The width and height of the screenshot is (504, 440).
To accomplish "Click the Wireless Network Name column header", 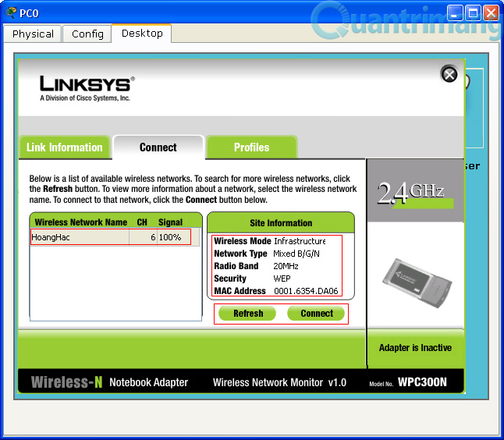I will (81, 222).
